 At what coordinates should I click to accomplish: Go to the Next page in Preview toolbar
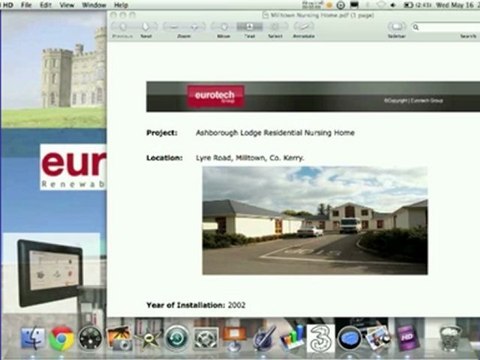point(145,27)
